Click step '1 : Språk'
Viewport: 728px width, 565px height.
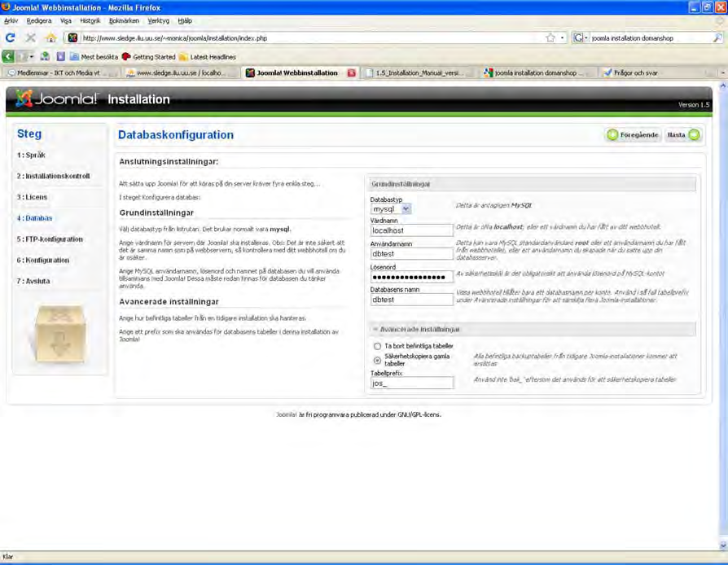31,155
